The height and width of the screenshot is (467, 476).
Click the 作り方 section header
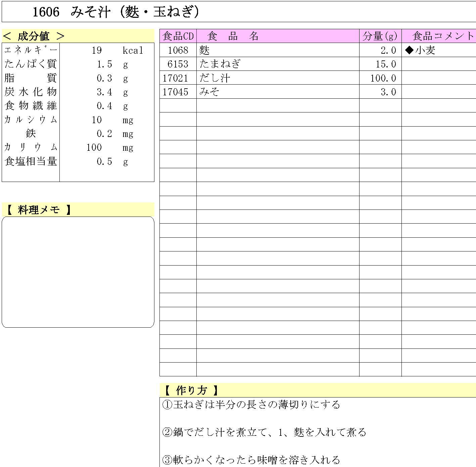tap(191, 390)
